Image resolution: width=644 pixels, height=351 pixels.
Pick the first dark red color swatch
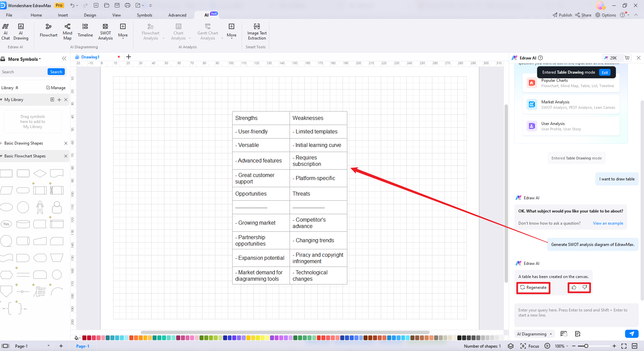tap(84, 338)
